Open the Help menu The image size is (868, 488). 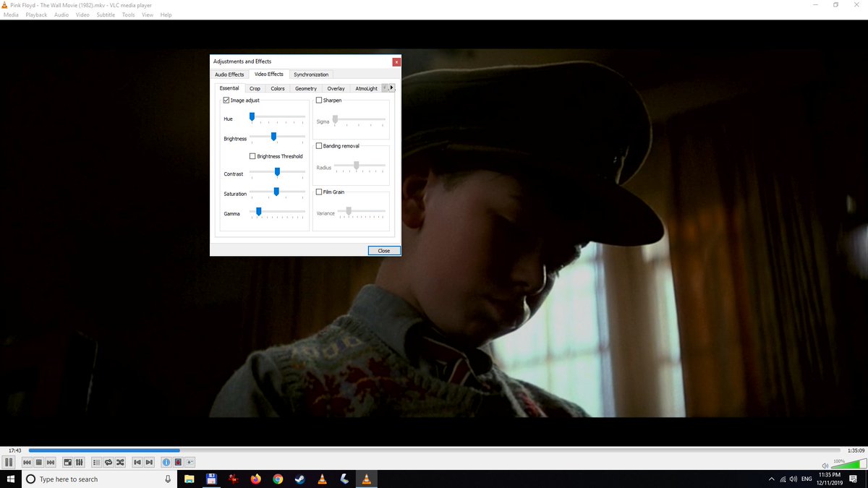pyautogui.click(x=166, y=14)
